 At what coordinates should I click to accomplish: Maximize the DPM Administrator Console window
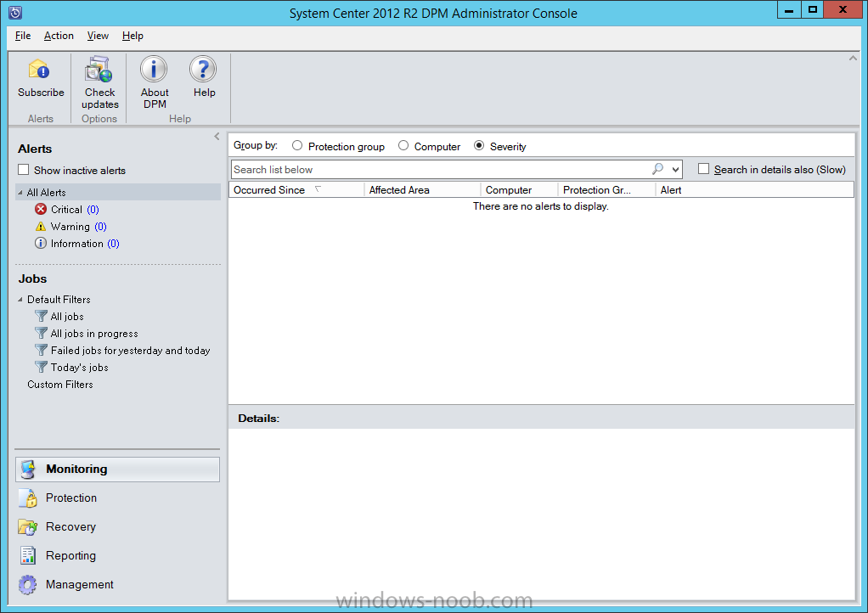click(812, 10)
